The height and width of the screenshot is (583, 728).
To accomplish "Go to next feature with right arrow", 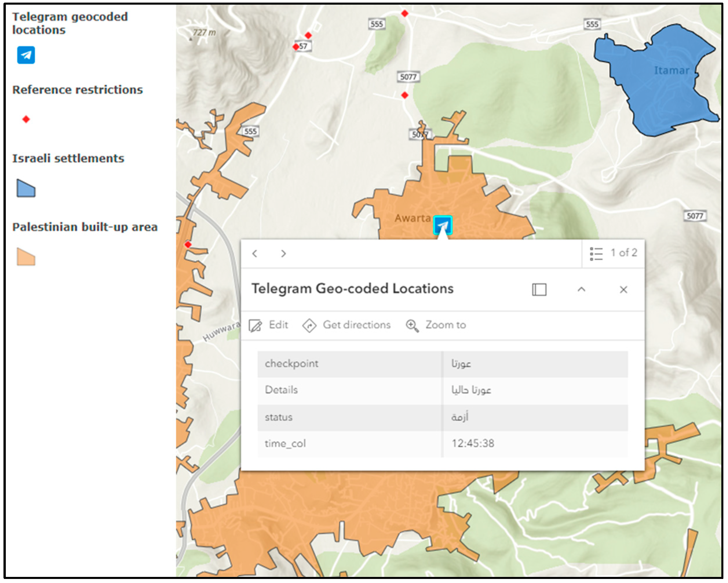I will 283,253.
